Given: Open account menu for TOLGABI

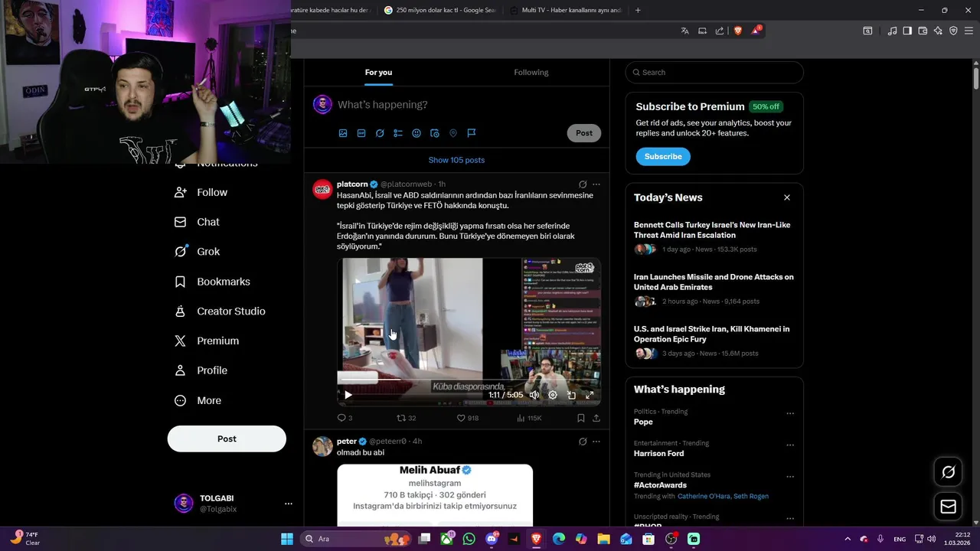Looking at the screenshot, I should 234,504.
